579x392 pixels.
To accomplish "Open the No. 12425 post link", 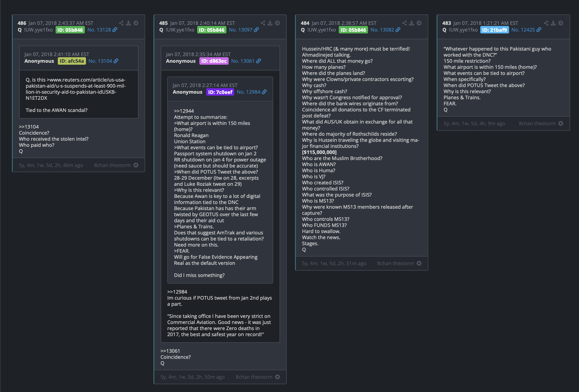I will click(523, 30).
